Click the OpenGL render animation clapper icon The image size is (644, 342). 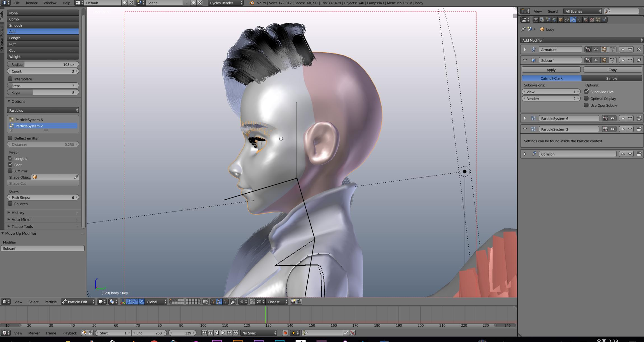299,302
